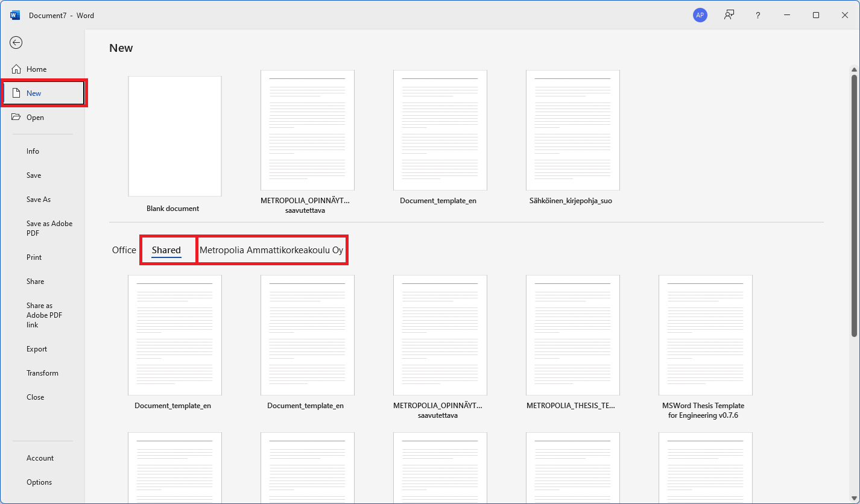
Task: Switch to the Office templates tab
Action: [124, 250]
